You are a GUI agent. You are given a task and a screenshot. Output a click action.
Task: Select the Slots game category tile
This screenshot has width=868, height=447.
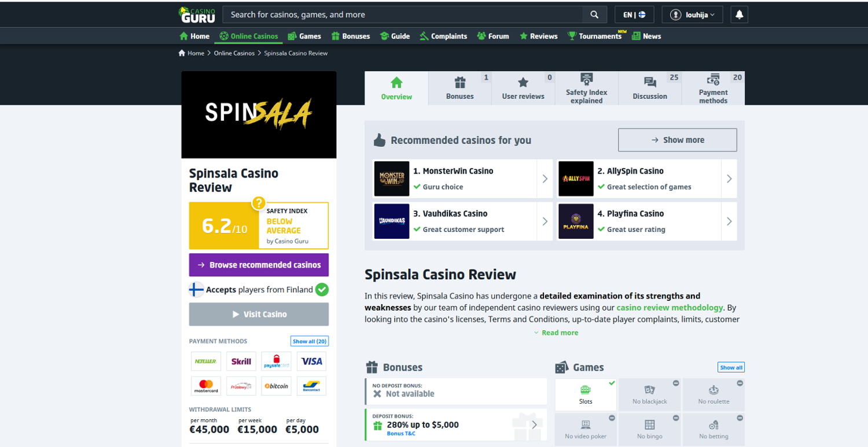click(586, 394)
